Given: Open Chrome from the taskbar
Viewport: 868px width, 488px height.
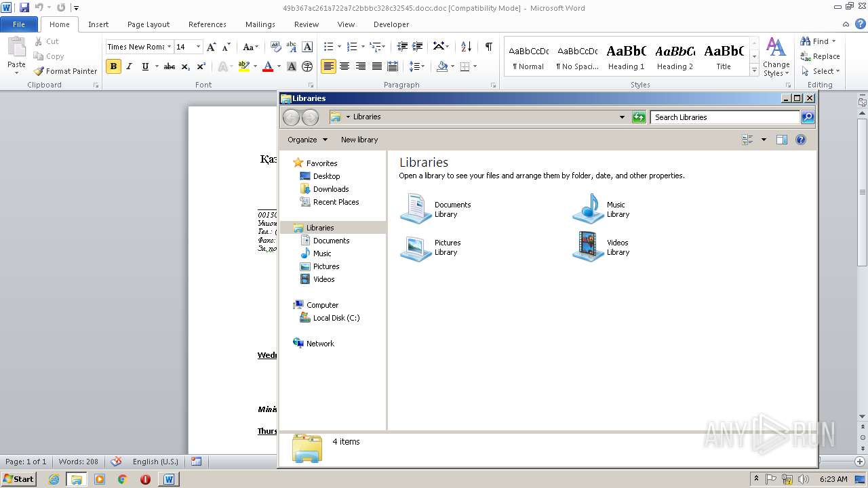Looking at the screenshot, I should [x=122, y=479].
